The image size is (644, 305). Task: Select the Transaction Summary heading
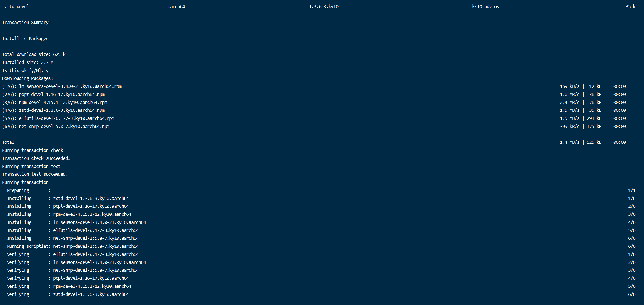pos(25,22)
